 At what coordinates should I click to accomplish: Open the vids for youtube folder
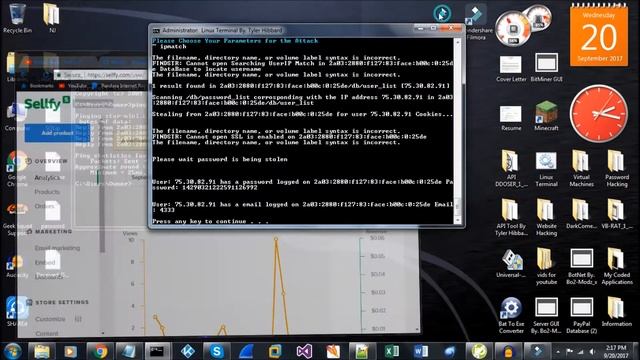(x=547, y=267)
